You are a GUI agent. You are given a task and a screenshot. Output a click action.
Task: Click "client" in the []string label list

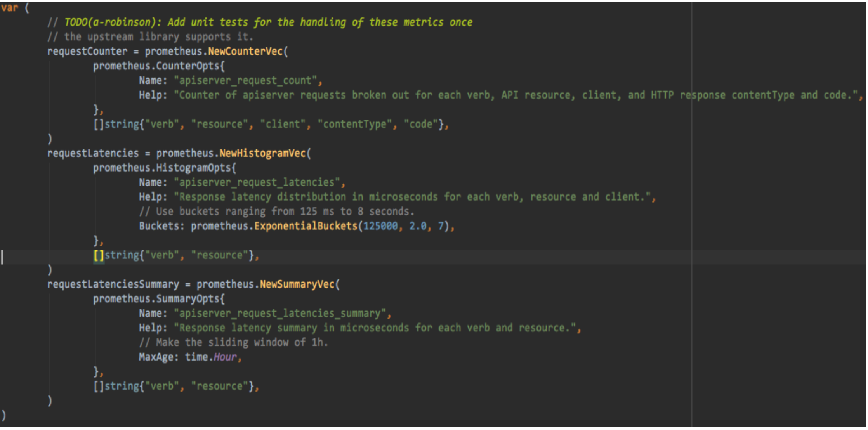tap(283, 124)
